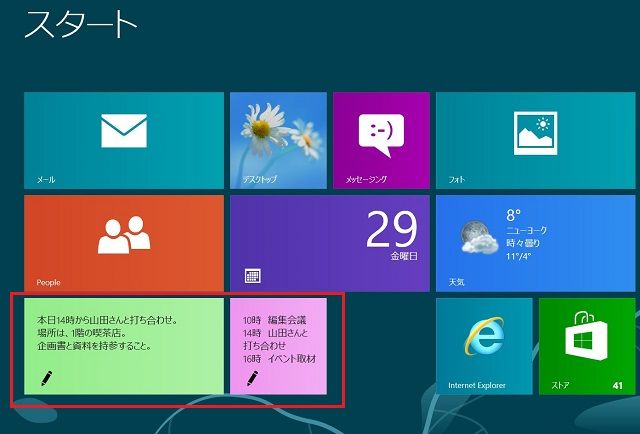This screenshot has height=434, width=640.
Task: Open the Store shopping bag tile
Action: point(587,346)
